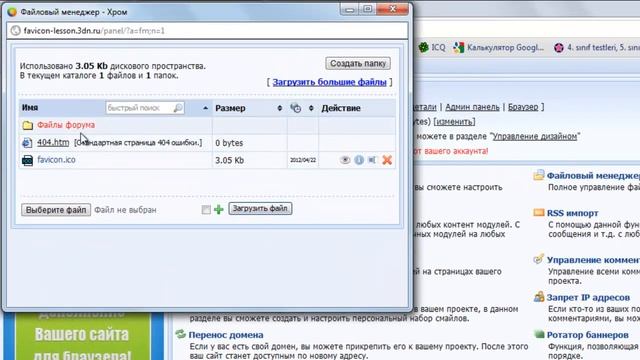This screenshot has width=640, height=360.
Task: Open the Запрет IP адресов link
Action: tap(588, 298)
